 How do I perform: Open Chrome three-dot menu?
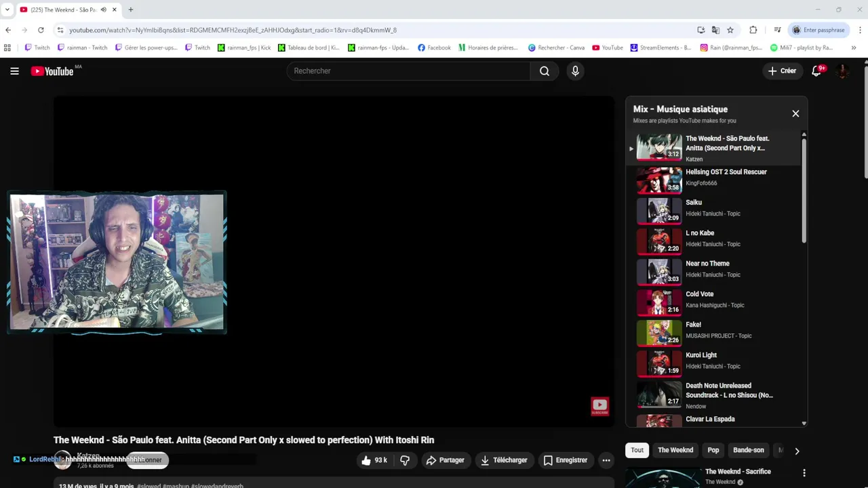(861, 30)
